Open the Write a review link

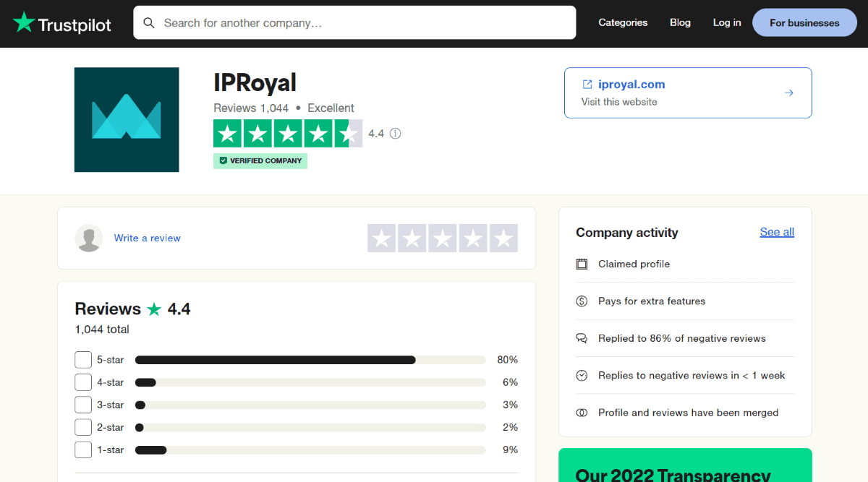point(148,238)
